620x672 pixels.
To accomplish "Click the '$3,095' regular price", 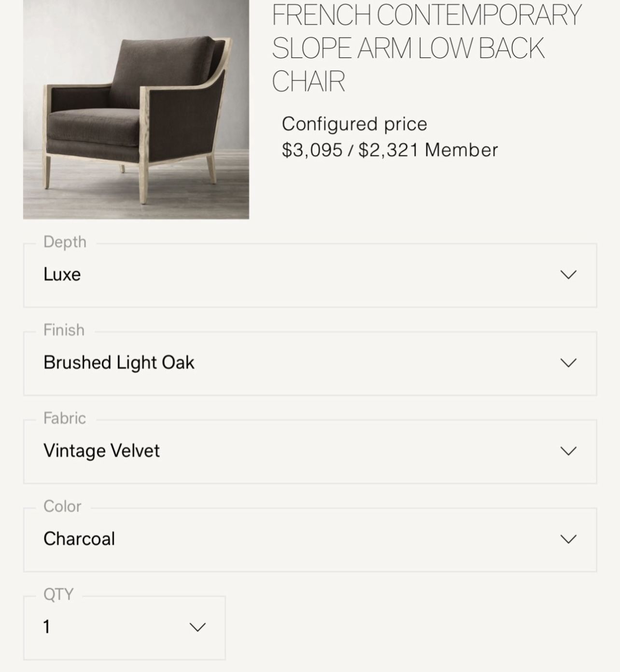I will pyautogui.click(x=312, y=150).
